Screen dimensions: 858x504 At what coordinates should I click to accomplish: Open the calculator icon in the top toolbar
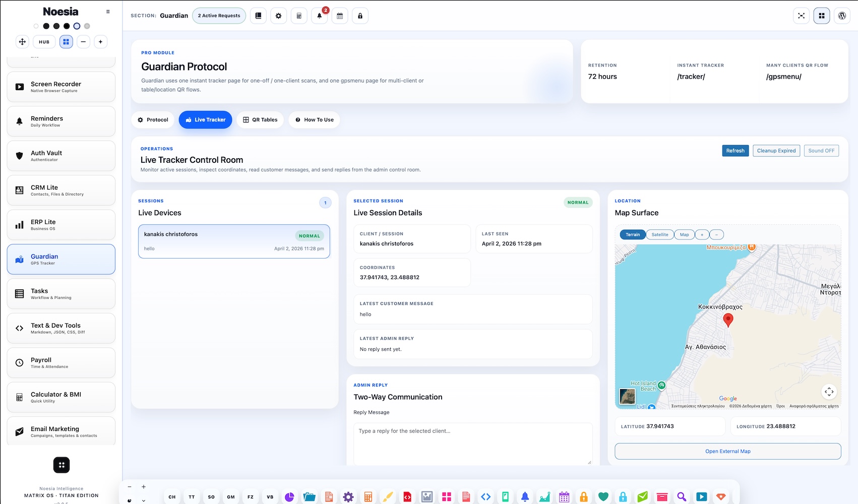[299, 16]
